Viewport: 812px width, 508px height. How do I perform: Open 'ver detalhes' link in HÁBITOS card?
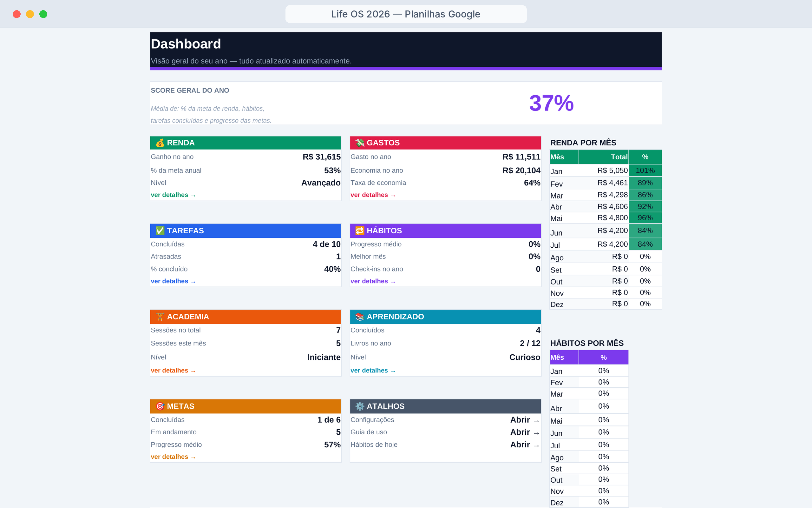[373, 281]
